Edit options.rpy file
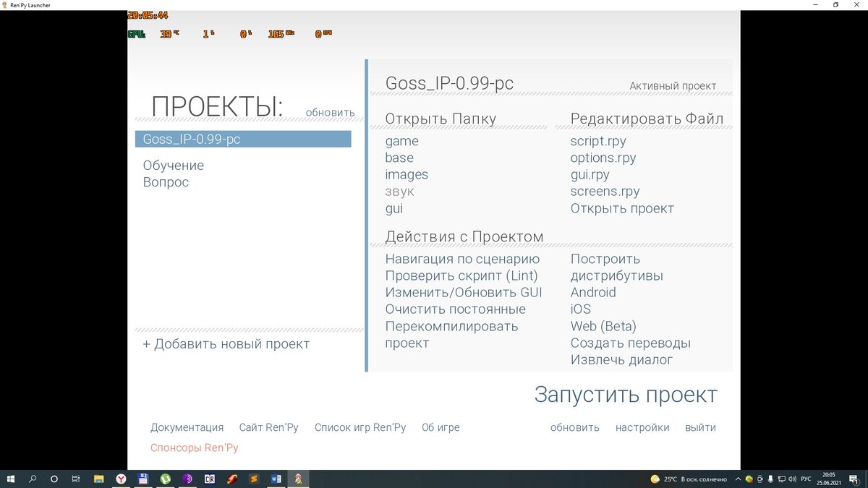The height and width of the screenshot is (488, 868). pyautogui.click(x=603, y=158)
